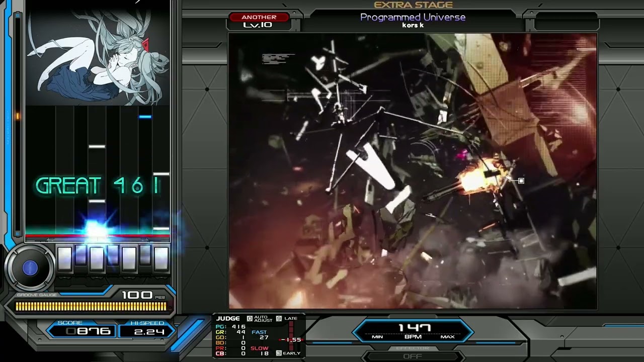
Task: Click the EXTRA STAGE header
Action: [413, 5]
